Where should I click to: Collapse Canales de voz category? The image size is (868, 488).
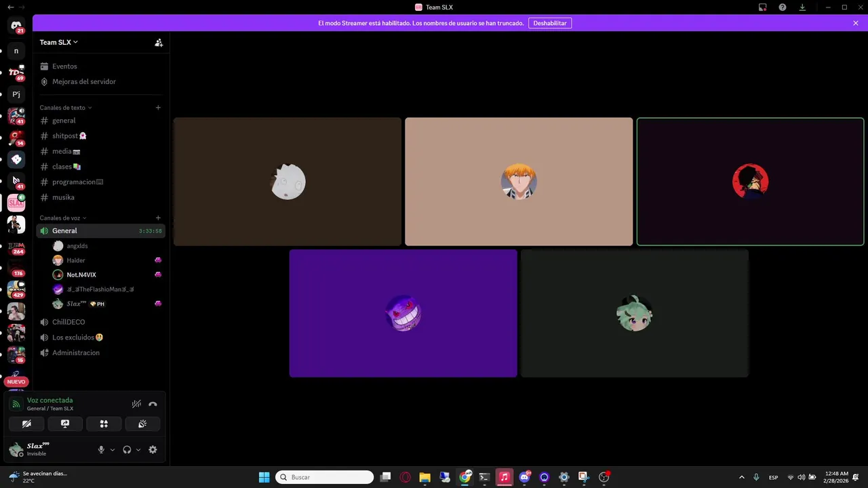62,218
